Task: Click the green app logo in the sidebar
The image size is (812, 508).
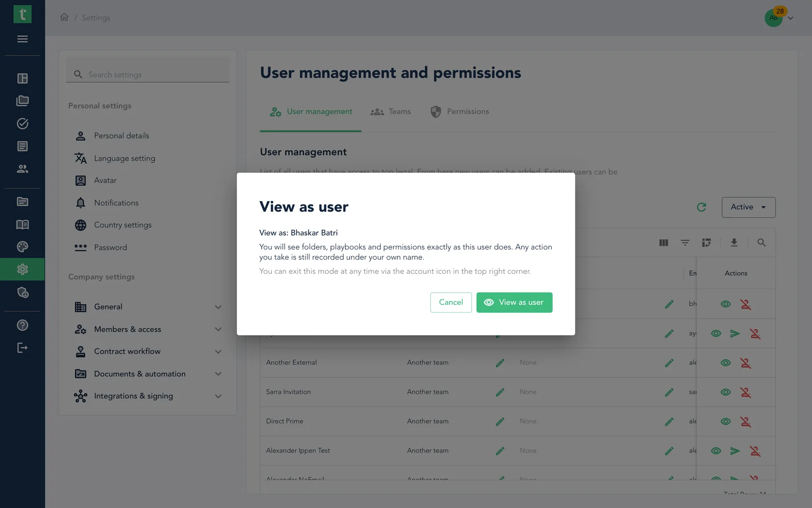Action: click(x=22, y=14)
